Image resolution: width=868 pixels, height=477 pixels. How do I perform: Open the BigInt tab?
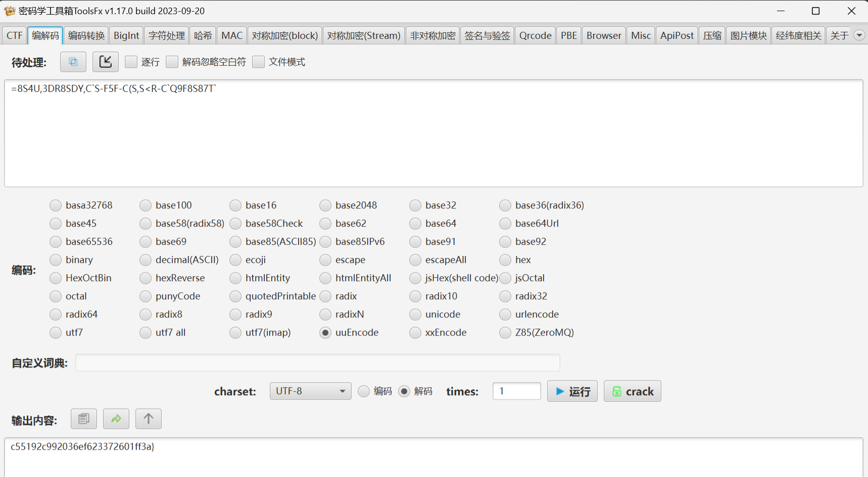pyautogui.click(x=126, y=35)
